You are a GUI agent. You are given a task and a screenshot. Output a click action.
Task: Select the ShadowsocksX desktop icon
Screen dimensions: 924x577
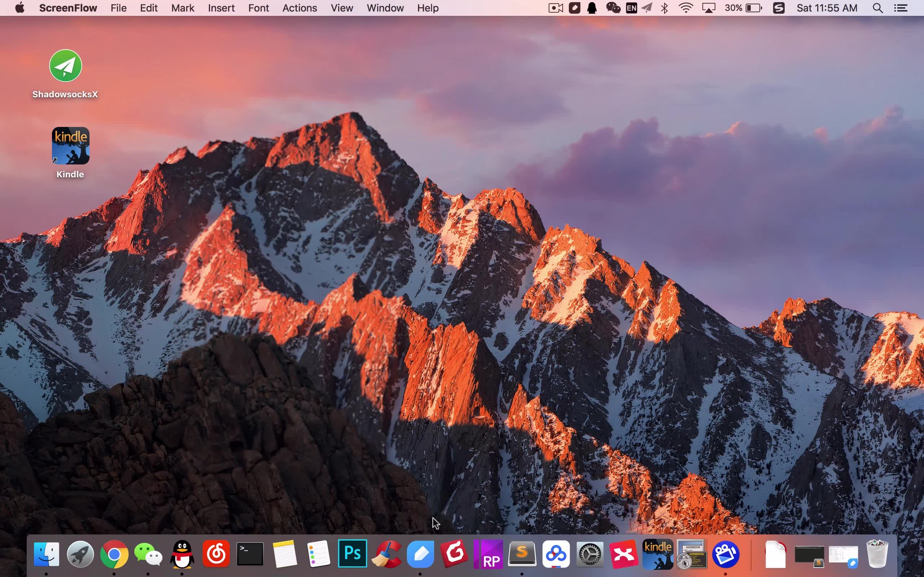click(x=66, y=66)
